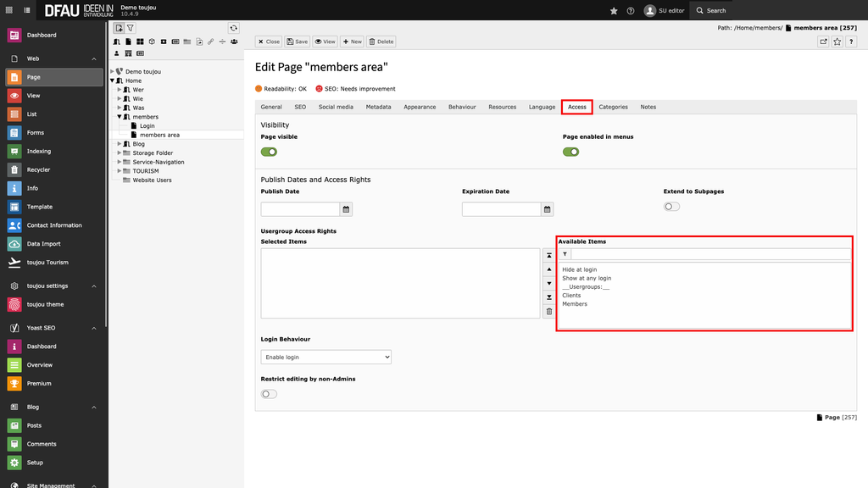Viewport: 868px width, 488px height.
Task: Open the bookmarks star in top bar
Action: coord(614,11)
